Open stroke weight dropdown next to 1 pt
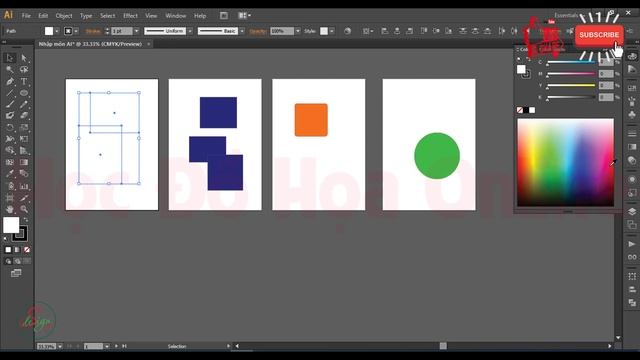 (136, 31)
